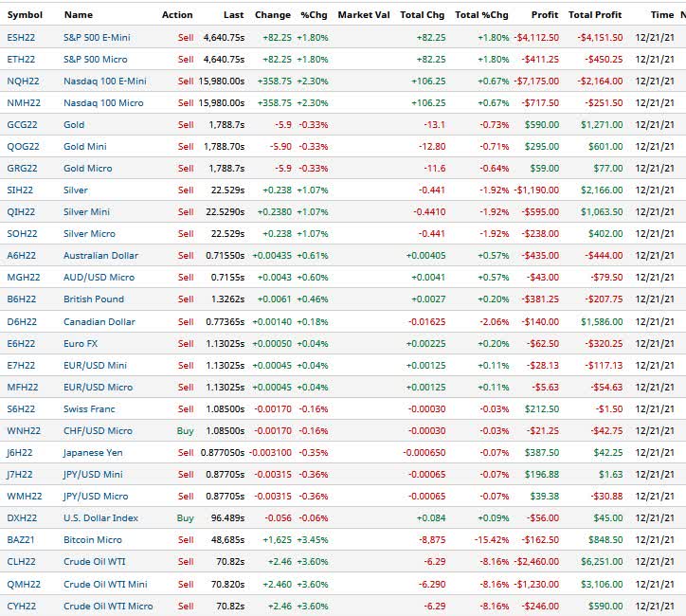The width and height of the screenshot is (686, 616).
Task: Open the S&P 500 Micro name link
Action: (x=96, y=60)
